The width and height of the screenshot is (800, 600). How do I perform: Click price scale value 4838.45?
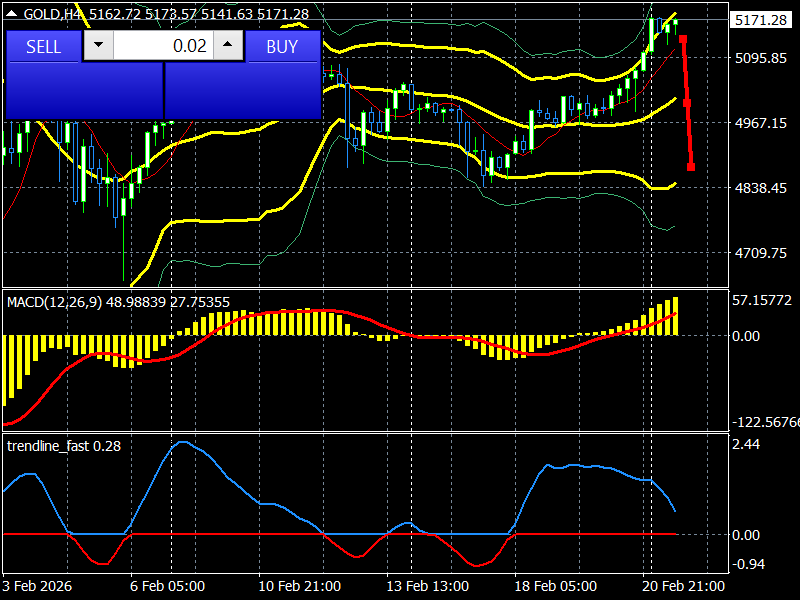pos(761,188)
